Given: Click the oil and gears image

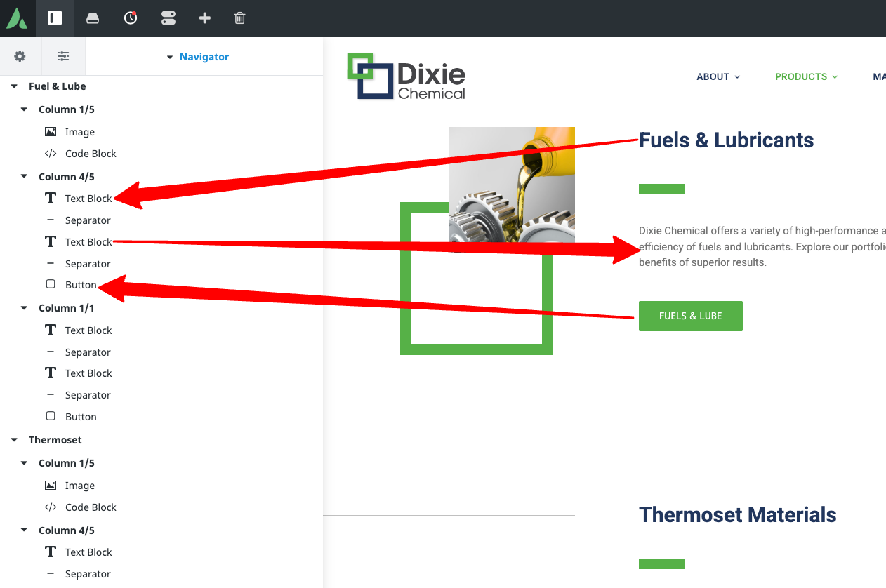Looking at the screenshot, I should click(x=511, y=185).
